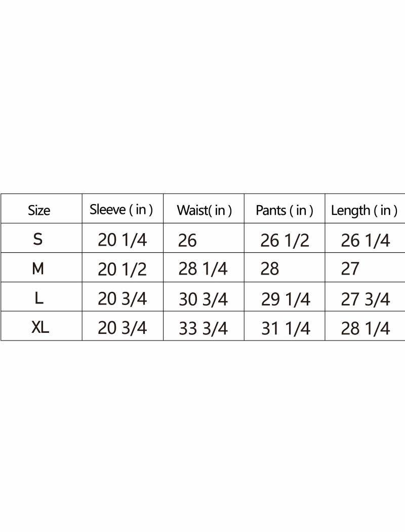The width and height of the screenshot is (405, 532).
Task: Click length value 27 3/4 for size L
Action: (366, 299)
